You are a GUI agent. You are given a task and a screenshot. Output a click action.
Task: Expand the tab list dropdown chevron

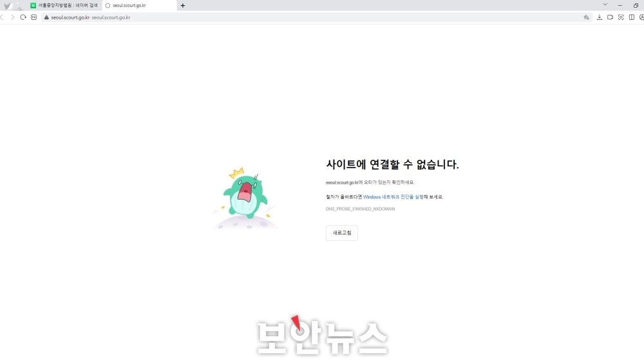[605, 5]
